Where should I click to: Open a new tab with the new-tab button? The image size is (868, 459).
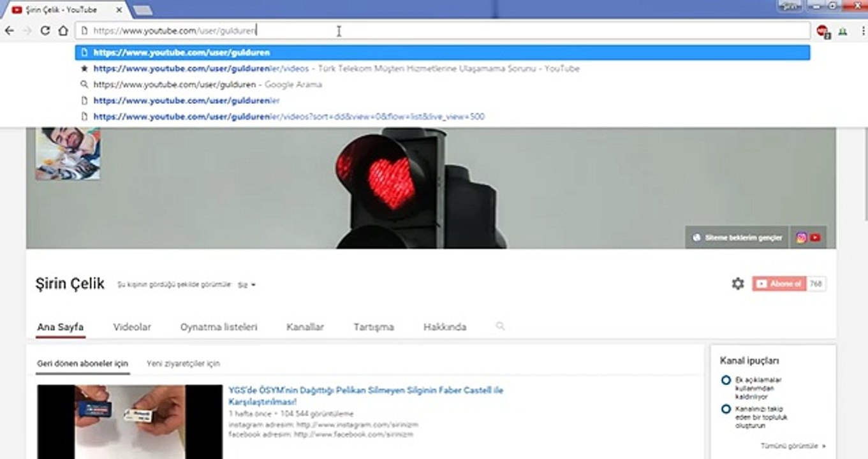point(142,10)
